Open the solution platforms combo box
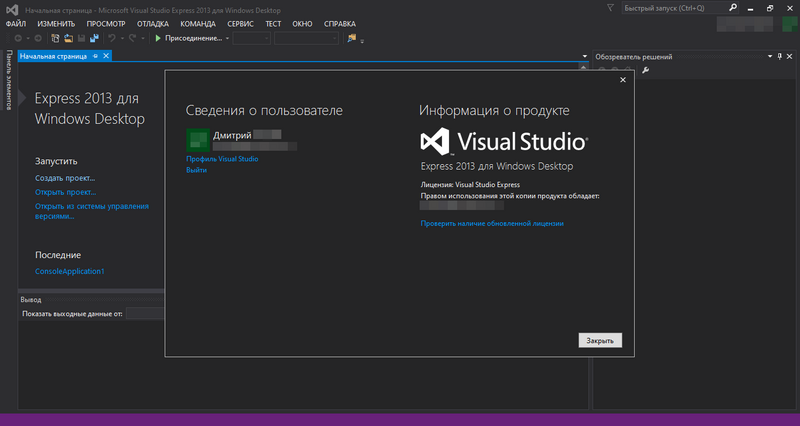 click(306, 38)
